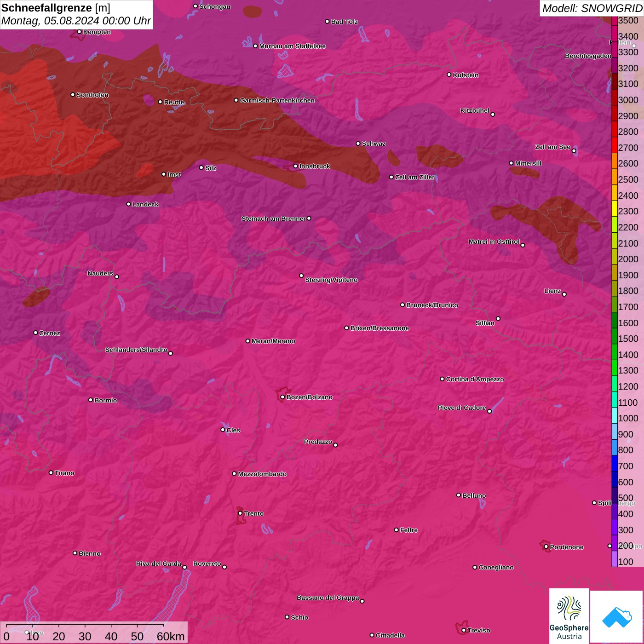The height and width of the screenshot is (644, 644).
Task: Click the Trento city marker
Action: tap(240, 513)
